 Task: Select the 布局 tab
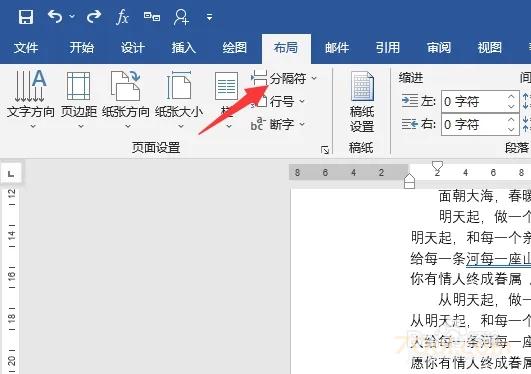click(x=286, y=48)
